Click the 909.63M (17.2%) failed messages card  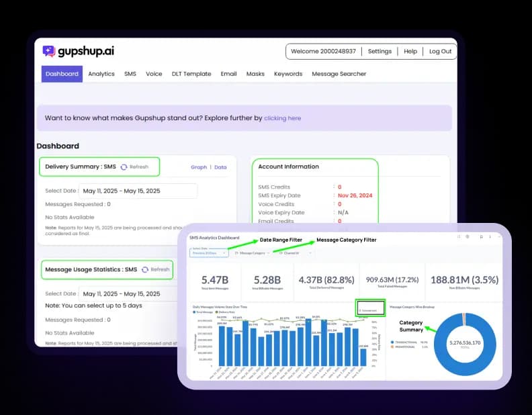click(392, 282)
